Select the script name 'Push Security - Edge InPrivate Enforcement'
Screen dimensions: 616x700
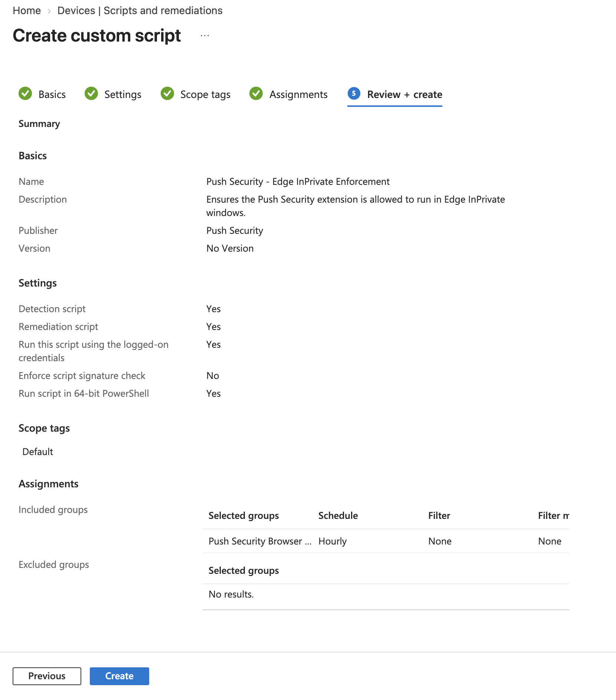[298, 181]
